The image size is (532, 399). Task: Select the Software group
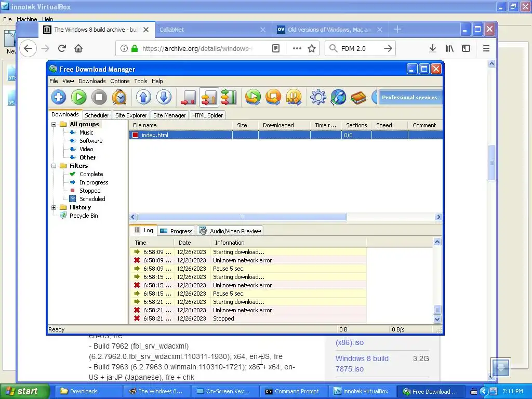point(91,141)
